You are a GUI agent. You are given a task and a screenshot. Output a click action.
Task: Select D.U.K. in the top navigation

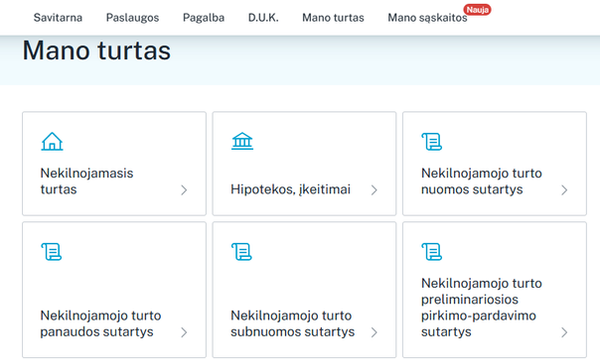[x=263, y=18]
